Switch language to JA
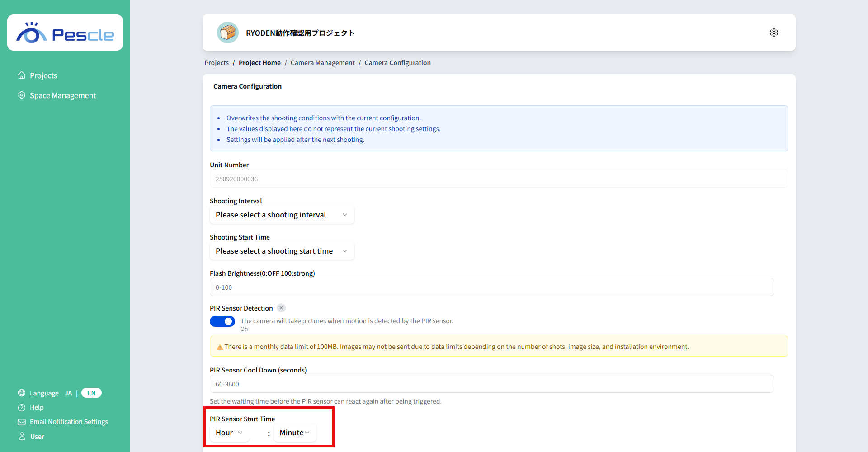Image resolution: width=868 pixels, height=452 pixels. coord(68,393)
